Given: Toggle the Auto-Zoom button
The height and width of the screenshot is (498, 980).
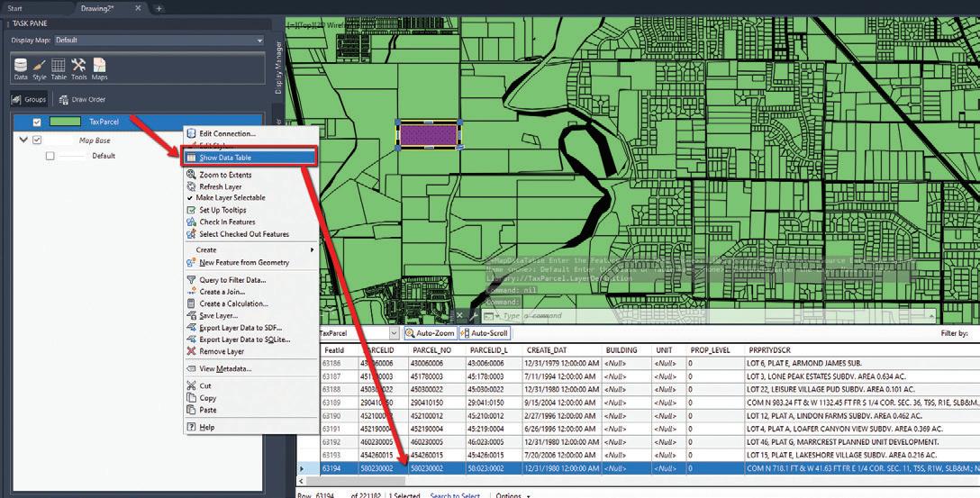Looking at the screenshot, I should (x=430, y=333).
